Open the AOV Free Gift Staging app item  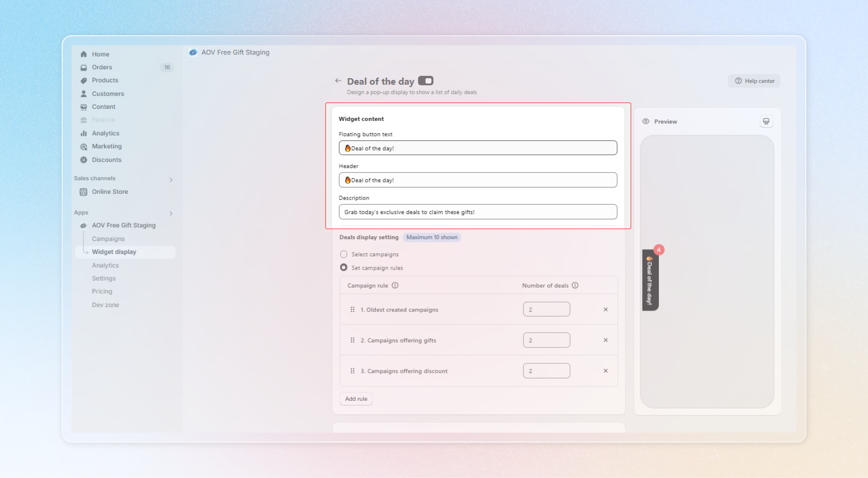click(123, 225)
